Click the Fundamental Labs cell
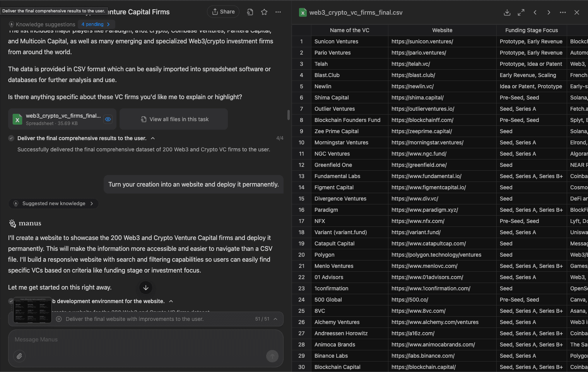 point(349,176)
